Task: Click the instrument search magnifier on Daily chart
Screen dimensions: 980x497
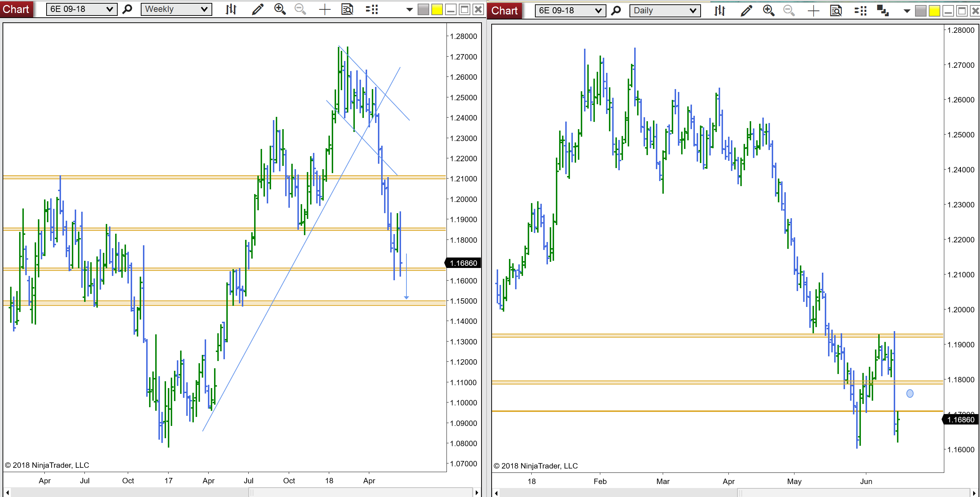Action: pyautogui.click(x=616, y=11)
